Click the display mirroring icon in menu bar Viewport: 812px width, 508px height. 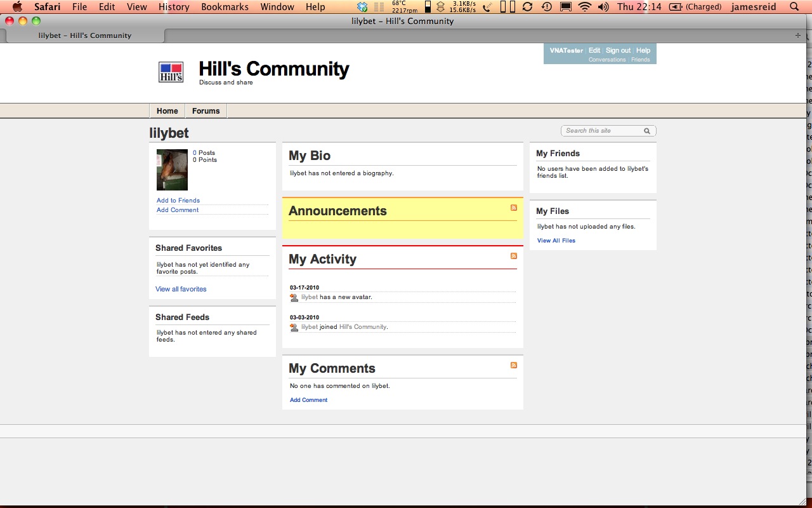[x=566, y=7]
